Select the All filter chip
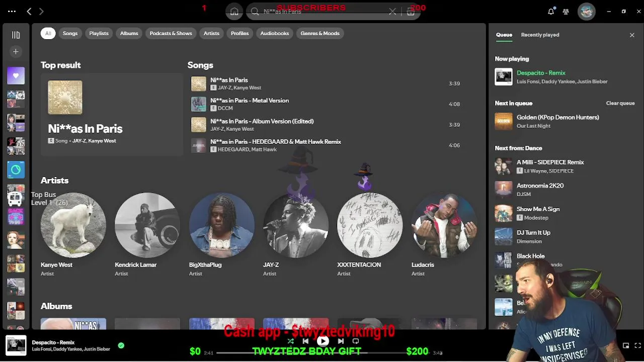 (x=48, y=33)
